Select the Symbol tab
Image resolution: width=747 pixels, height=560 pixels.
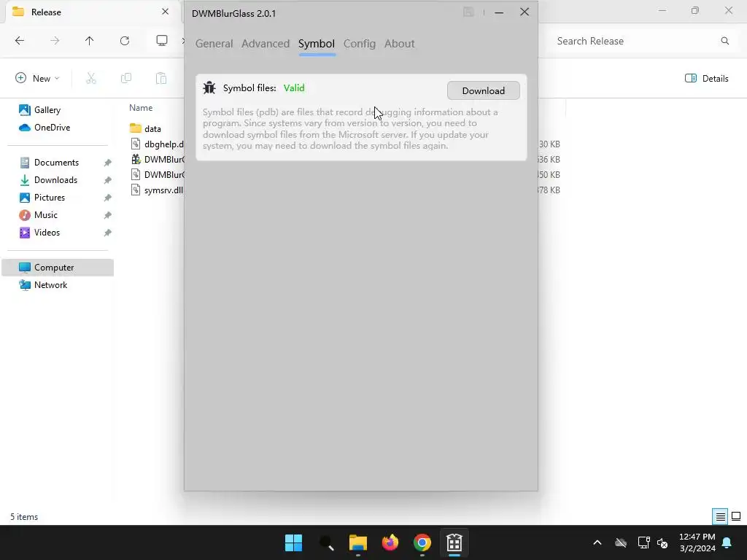coord(317,43)
